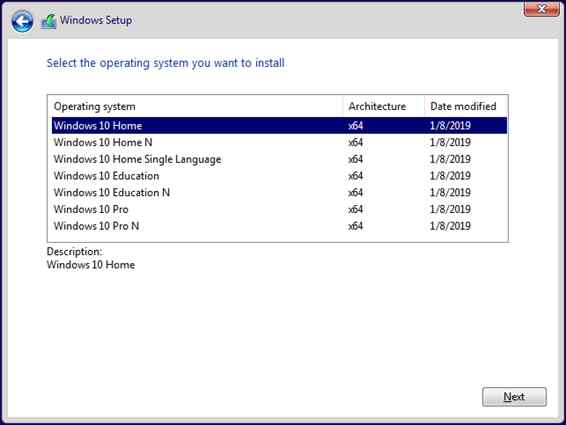Select Windows 10 Pro edition
Screen dimensions: 566x425
(x=279, y=209)
